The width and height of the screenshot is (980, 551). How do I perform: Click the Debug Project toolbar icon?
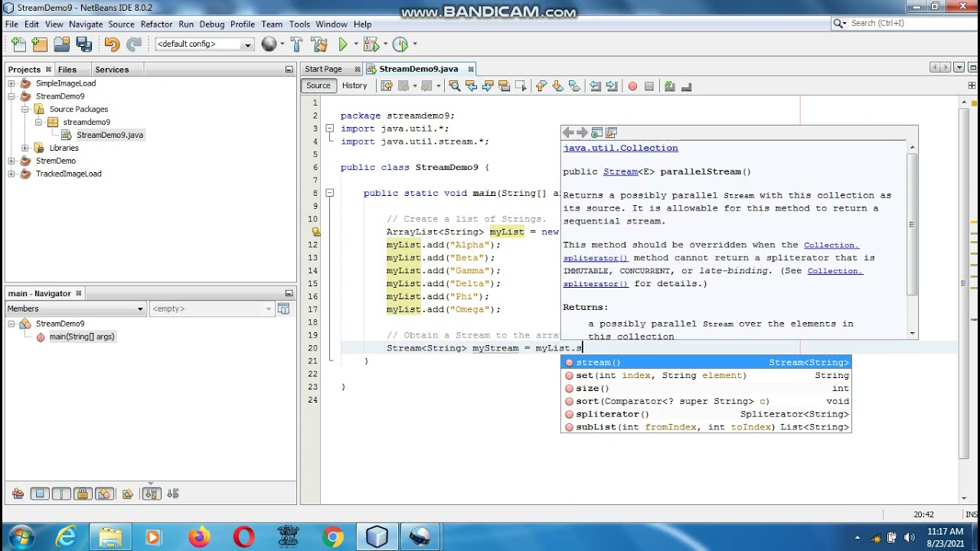click(371, 44)
